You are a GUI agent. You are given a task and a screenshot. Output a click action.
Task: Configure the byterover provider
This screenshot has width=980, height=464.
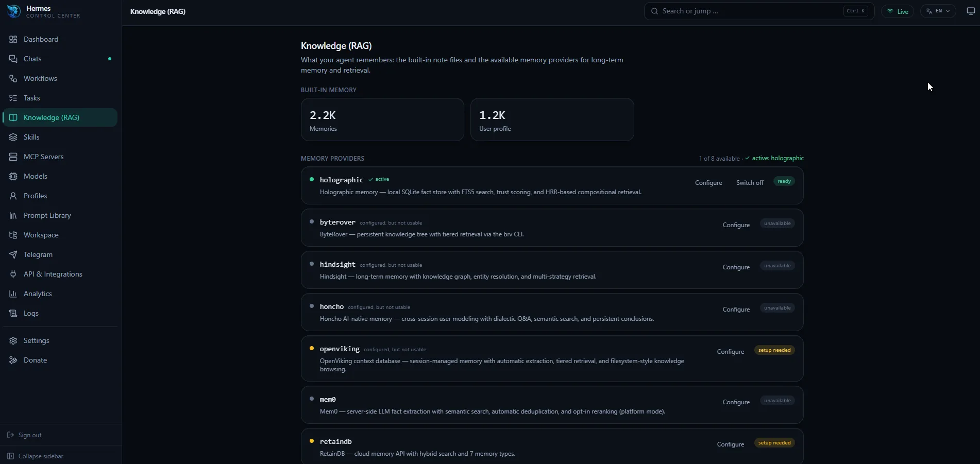pos(736,225)
